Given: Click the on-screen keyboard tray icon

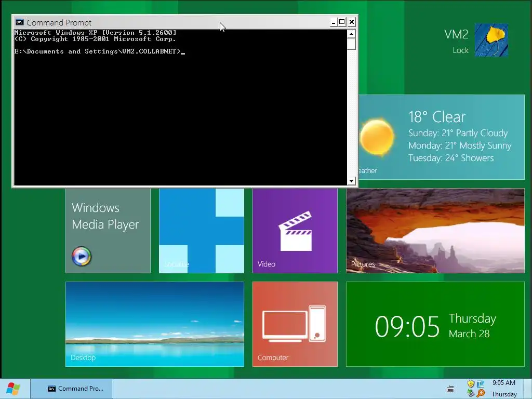Looking at the screenshot, I should coord(450,389).
